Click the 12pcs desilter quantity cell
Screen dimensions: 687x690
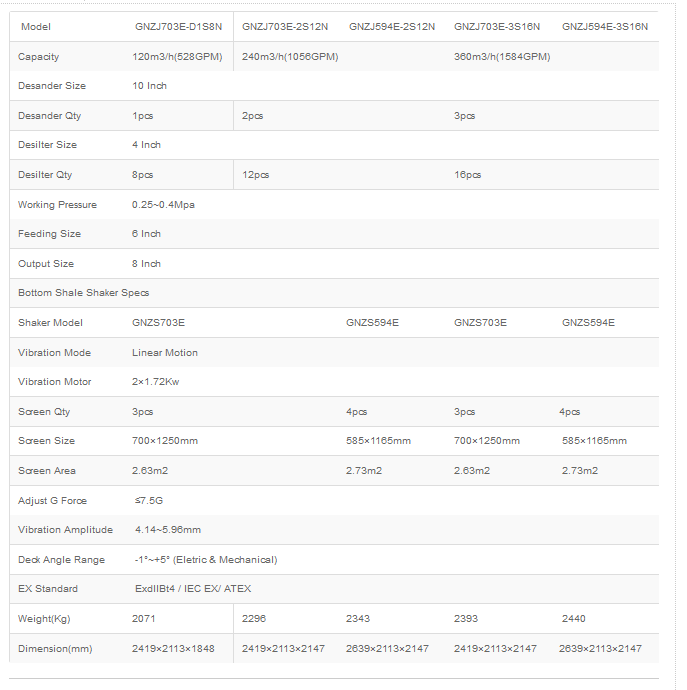(x=256, y=175)
